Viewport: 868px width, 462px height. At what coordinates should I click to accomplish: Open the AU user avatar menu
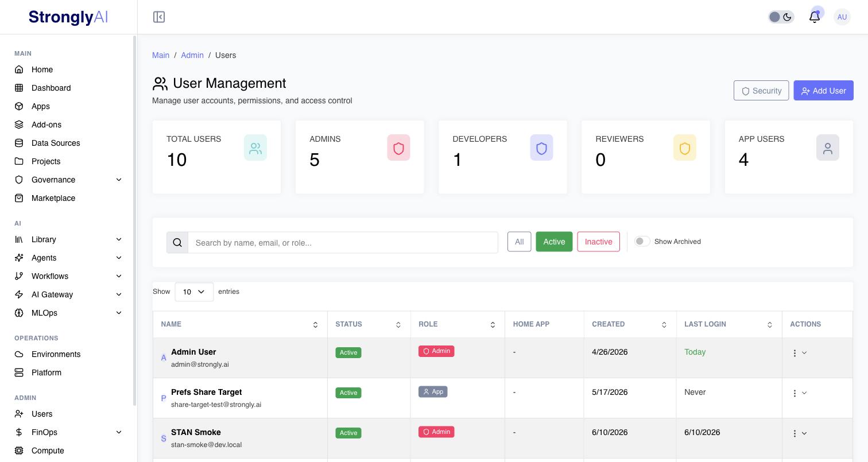(842, 17)
